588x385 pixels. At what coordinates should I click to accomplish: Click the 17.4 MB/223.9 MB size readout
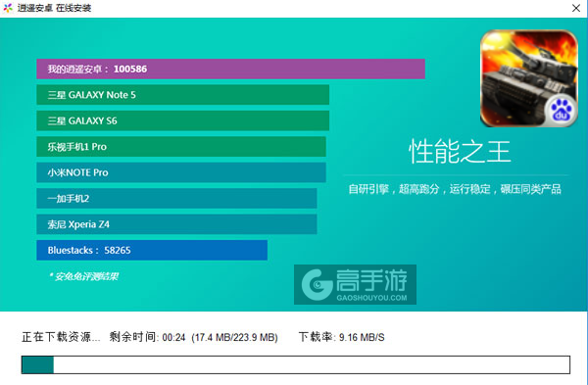pyautogui.click(x=234, y=337)
